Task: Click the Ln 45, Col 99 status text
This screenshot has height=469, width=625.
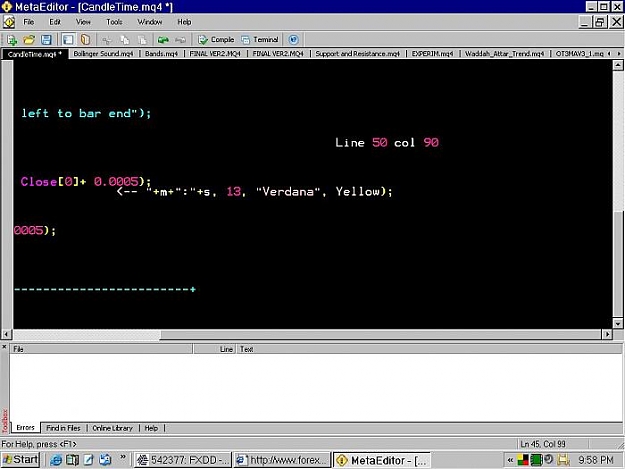Action: tap(542, 444)
